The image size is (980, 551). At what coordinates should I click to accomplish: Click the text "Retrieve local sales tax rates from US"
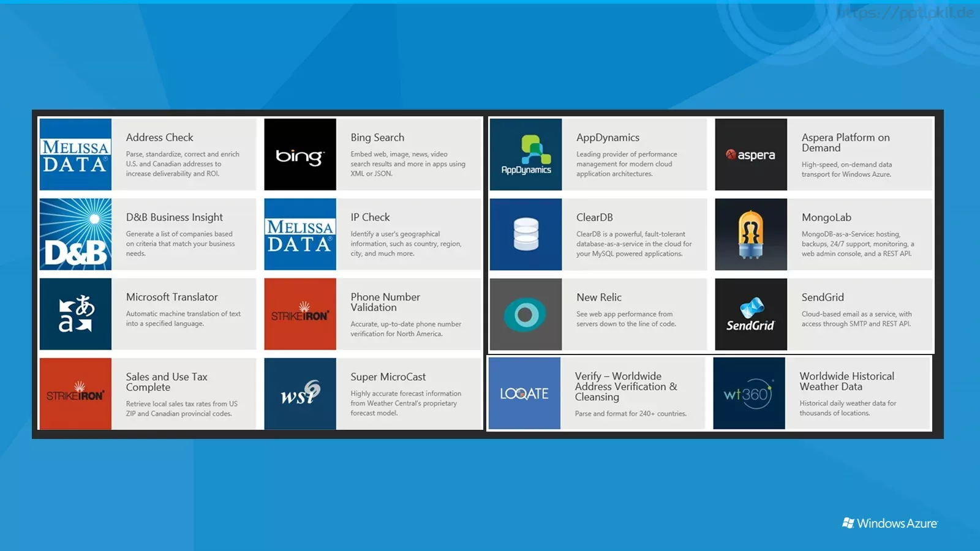coord(182,403)
